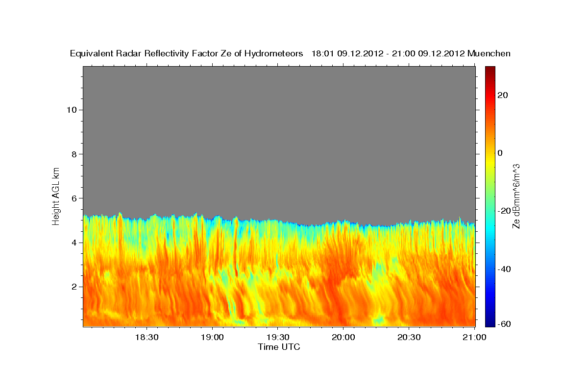Click the green section of the colorbar
Screen dimensions: 588x392
[x=490, y=196]
